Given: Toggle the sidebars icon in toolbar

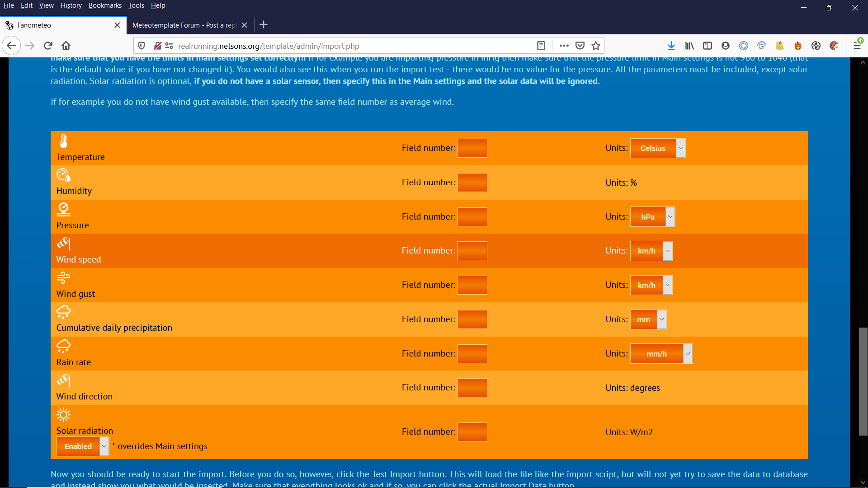Looking at the screenshot, I should [x=708, y=46].
